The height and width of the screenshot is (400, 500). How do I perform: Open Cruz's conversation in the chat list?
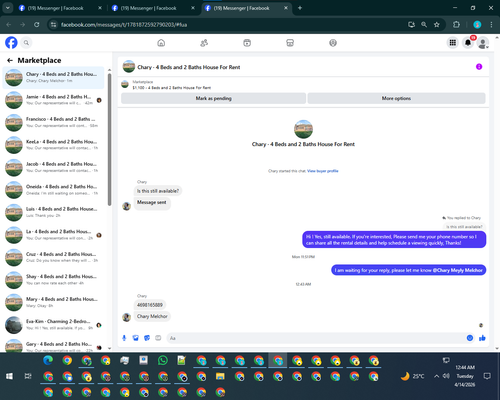coord(53,257)
